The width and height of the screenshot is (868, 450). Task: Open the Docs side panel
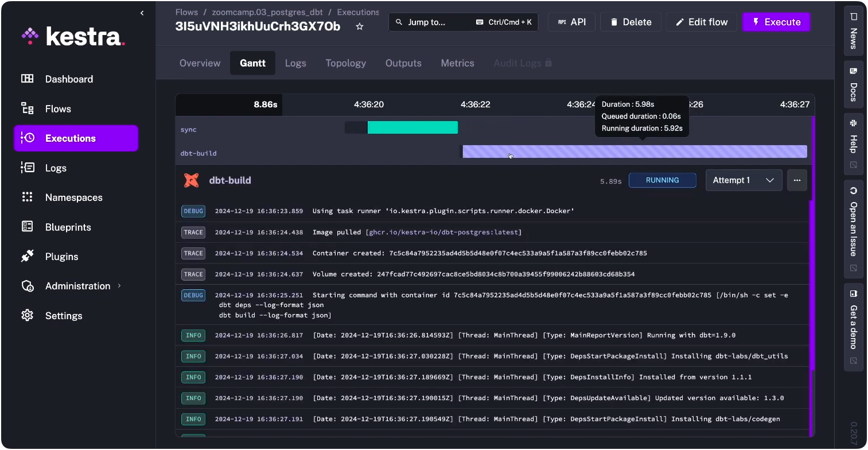click(854, 84)
